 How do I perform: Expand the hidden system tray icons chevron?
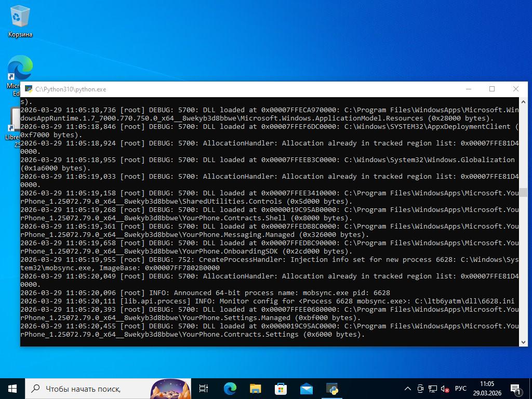click(408, 389)
